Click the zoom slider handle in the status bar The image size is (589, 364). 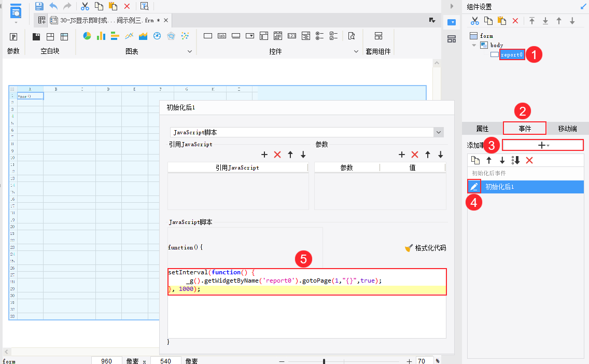324,361
